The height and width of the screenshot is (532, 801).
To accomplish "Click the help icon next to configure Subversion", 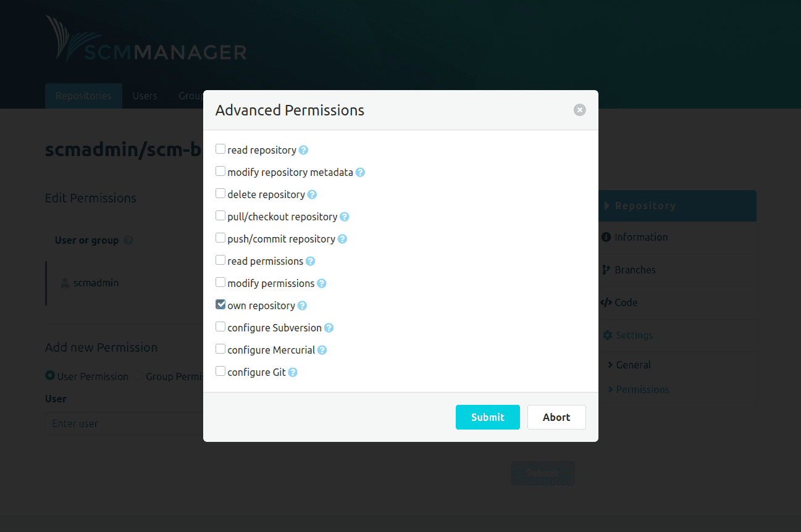I will [x=329, y=328].
